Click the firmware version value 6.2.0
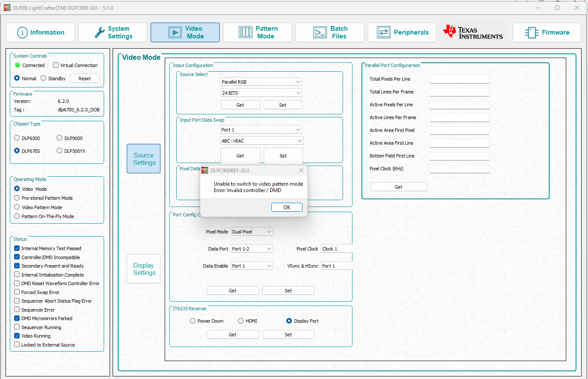Screen dimensions: 588x379 (63, 101)
